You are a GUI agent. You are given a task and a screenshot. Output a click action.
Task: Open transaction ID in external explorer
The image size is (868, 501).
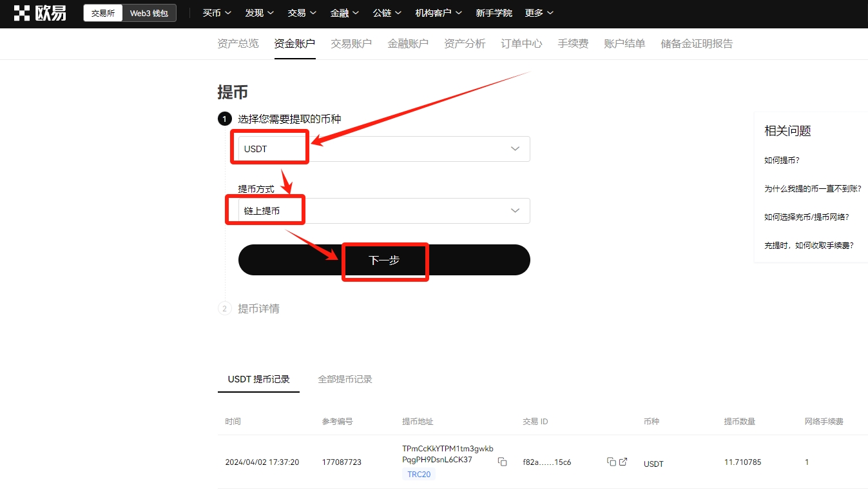[x=623, y=462]
